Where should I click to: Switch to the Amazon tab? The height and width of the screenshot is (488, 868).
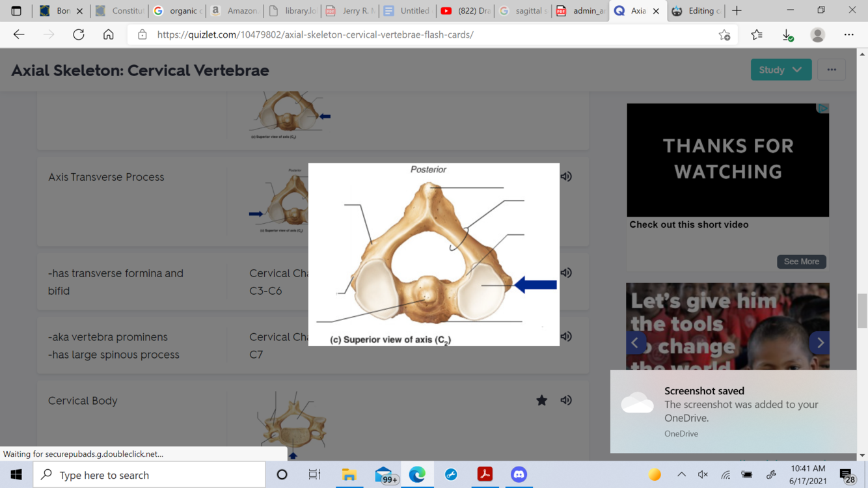tap(234, 10)
